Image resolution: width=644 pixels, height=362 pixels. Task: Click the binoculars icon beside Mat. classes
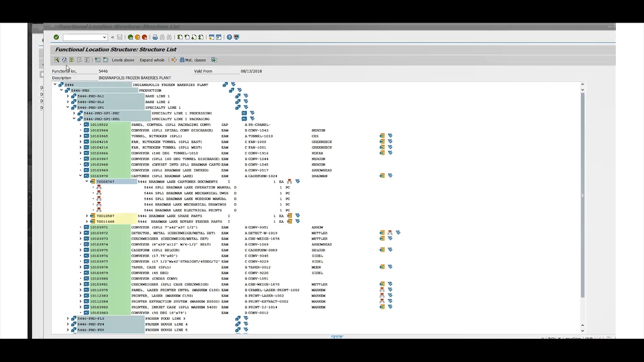[182, 60]
